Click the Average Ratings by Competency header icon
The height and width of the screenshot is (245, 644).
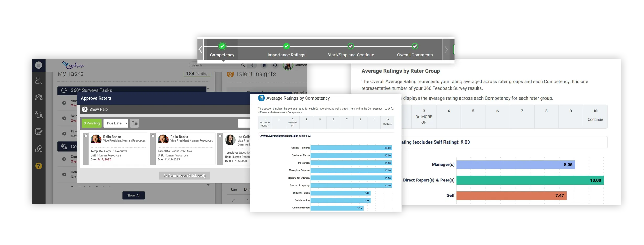[261, 98]
